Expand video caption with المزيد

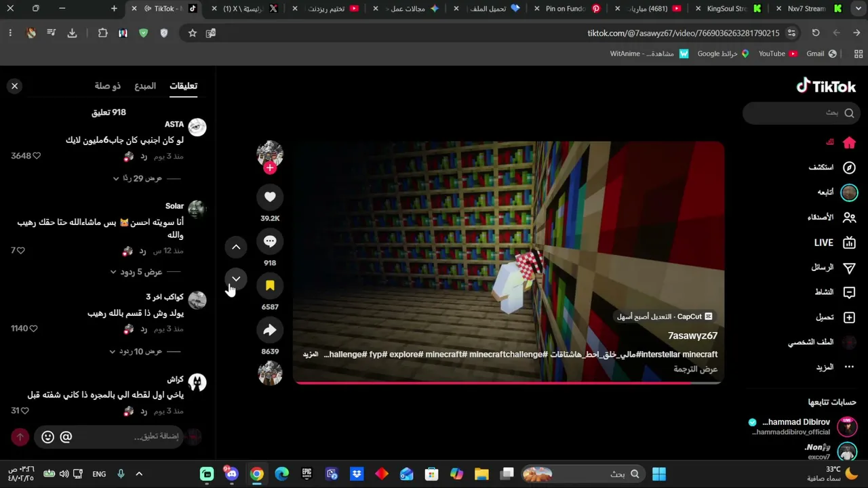[311, 354]
